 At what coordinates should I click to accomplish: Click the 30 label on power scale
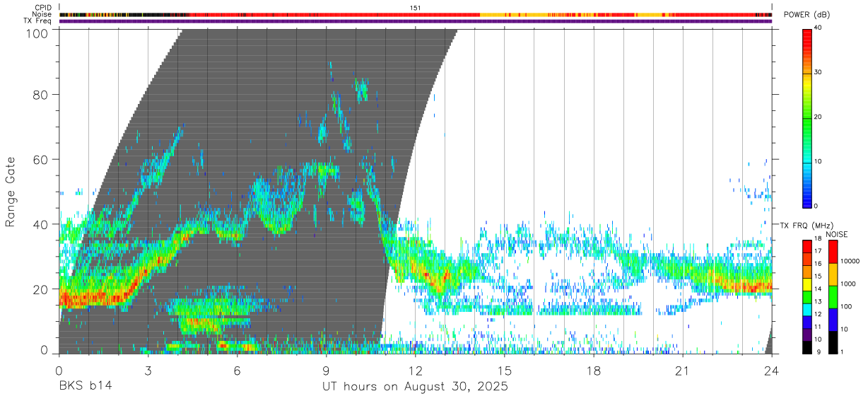[819, 73]
